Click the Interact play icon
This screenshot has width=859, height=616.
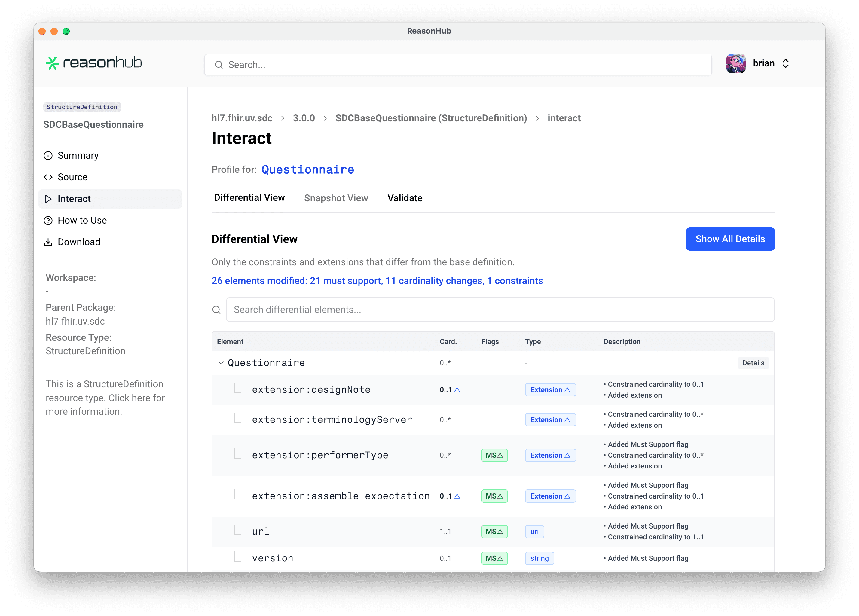coord(48,199)
